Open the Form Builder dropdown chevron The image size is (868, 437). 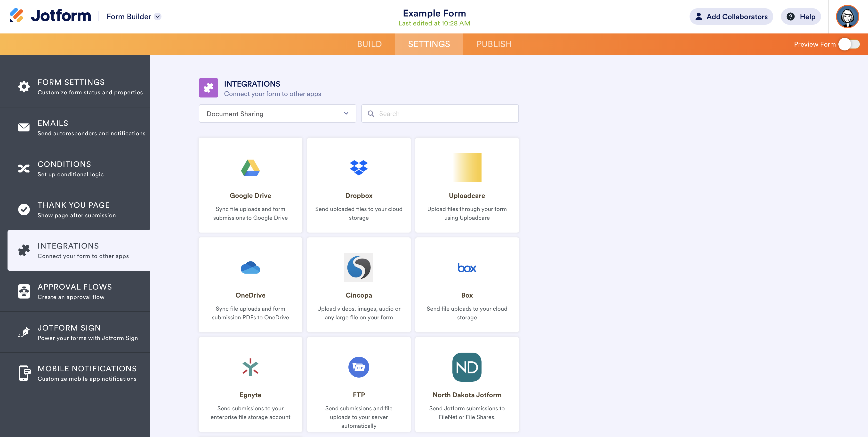pyautogui.click(x=158, y=16)
